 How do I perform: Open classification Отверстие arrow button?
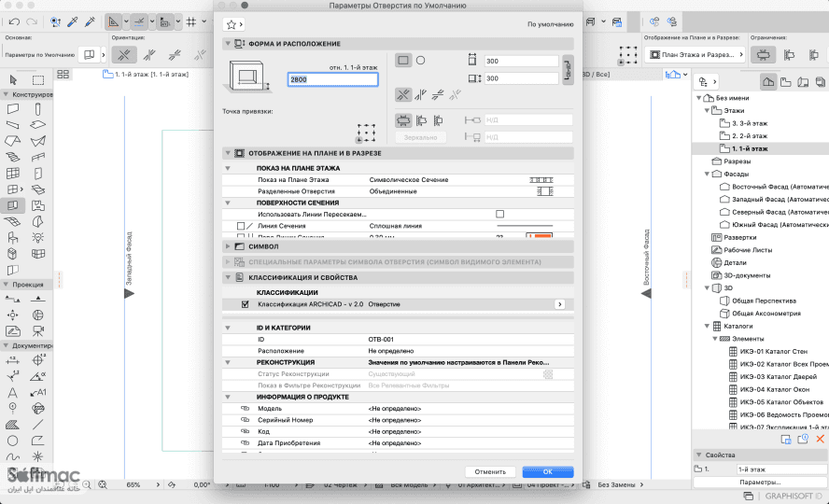pyautogui.click(x=559, y=304)
